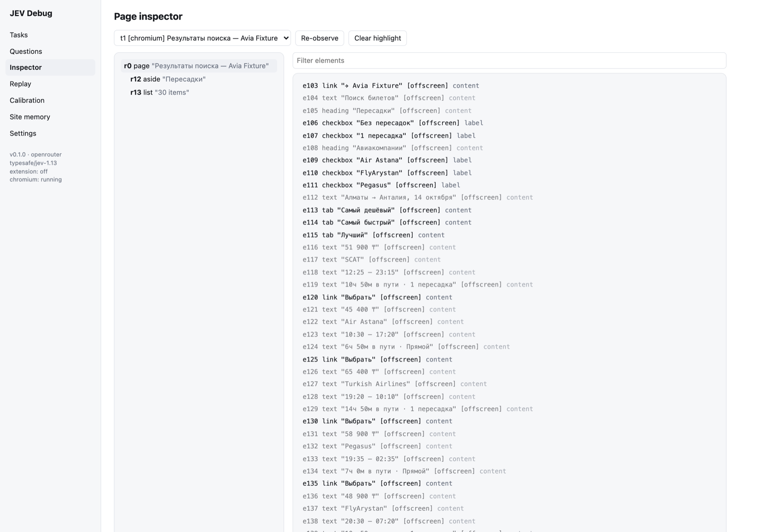Click e108 heading "Авиакомпании" row
The image size is (766, 532).
tap(509, 148)
